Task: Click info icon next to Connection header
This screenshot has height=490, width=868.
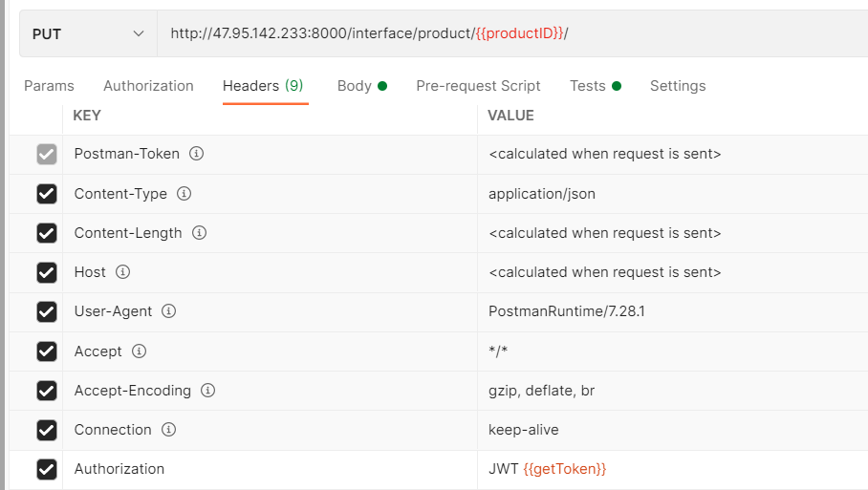Action: click(169, 430)
